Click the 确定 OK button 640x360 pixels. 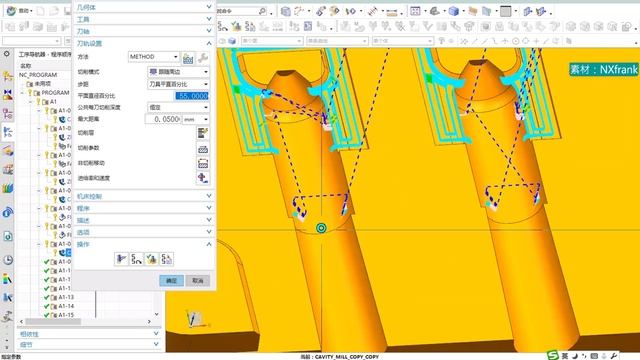pyautogui.click(x=171, y=280)
